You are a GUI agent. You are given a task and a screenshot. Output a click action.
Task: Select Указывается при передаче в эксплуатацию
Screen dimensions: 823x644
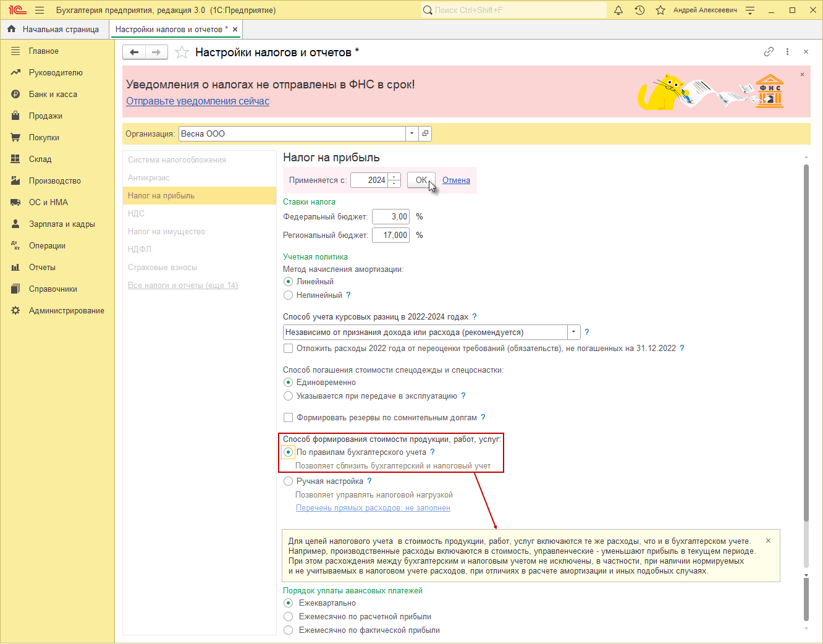pyautogui.click(x=288, y=396)
